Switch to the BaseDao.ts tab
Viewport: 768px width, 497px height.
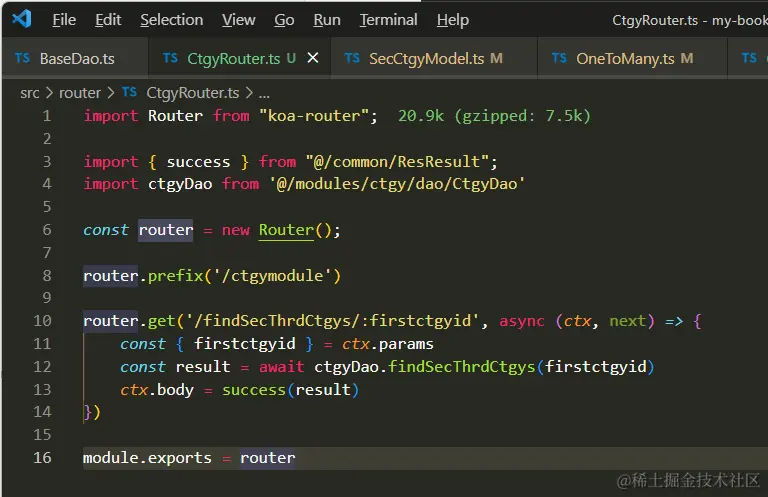(75, 58)
